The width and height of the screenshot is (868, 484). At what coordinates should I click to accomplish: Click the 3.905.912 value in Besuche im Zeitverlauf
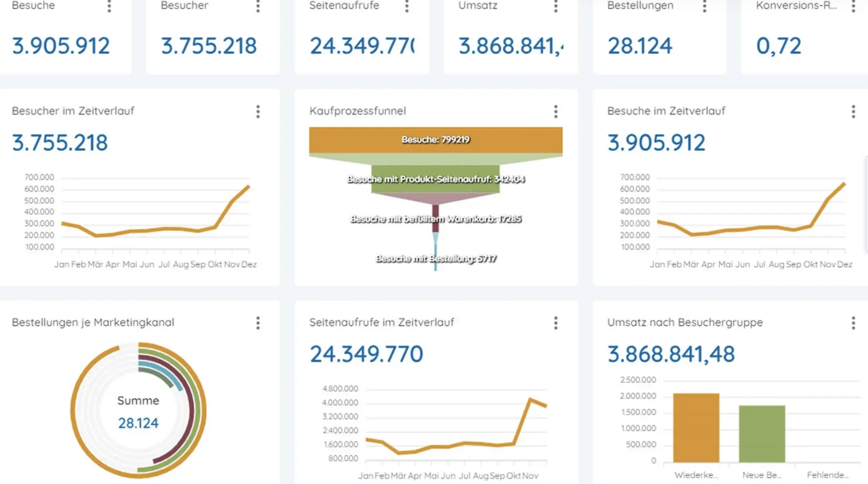pyautogui.click(x=656, y=143)
